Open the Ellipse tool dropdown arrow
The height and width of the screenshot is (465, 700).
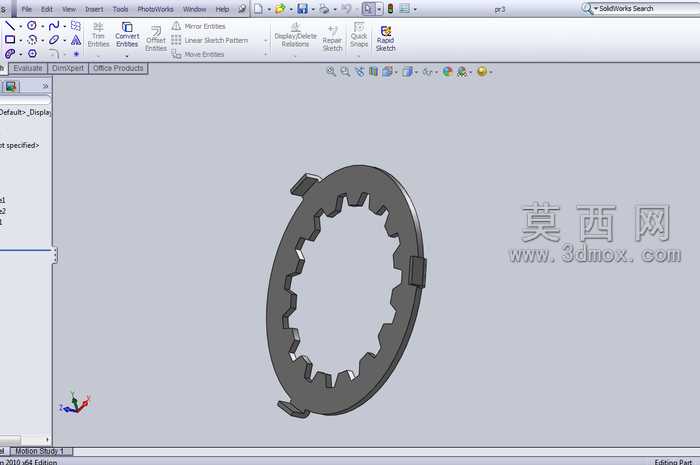[x=65, y=41]
